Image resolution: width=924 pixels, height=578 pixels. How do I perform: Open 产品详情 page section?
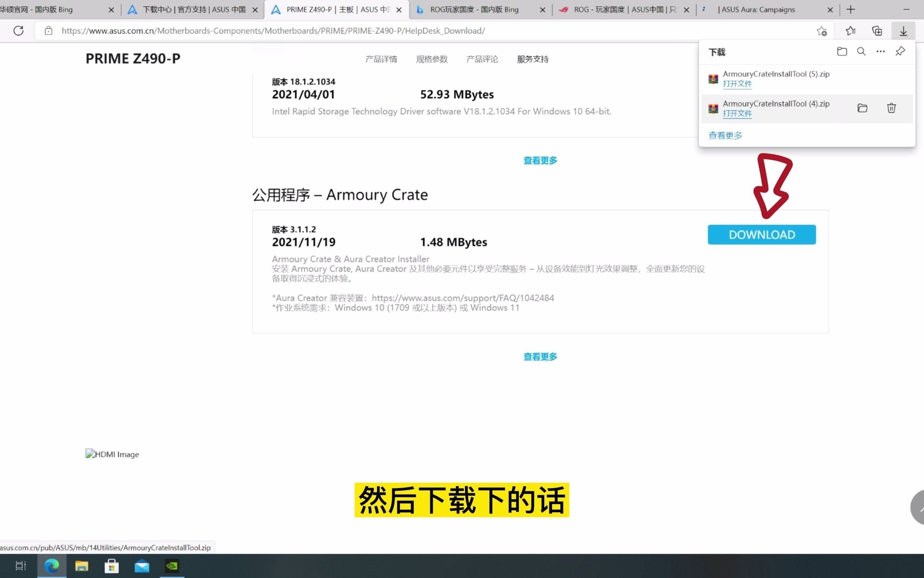coord(381,59)
